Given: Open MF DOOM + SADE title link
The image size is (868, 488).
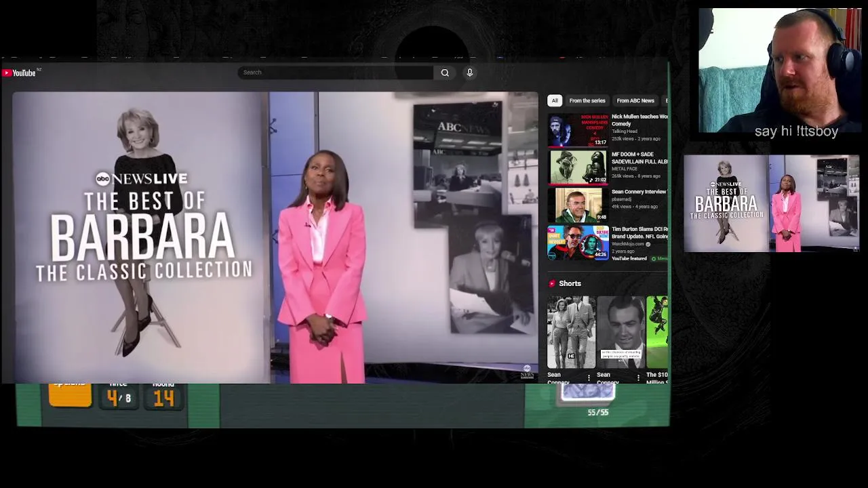Looking at the screenshot, I should [x=639, y=158].
